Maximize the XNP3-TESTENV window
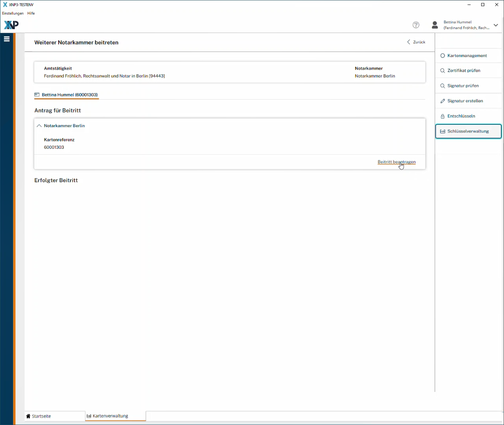 (x=483, y=5)
